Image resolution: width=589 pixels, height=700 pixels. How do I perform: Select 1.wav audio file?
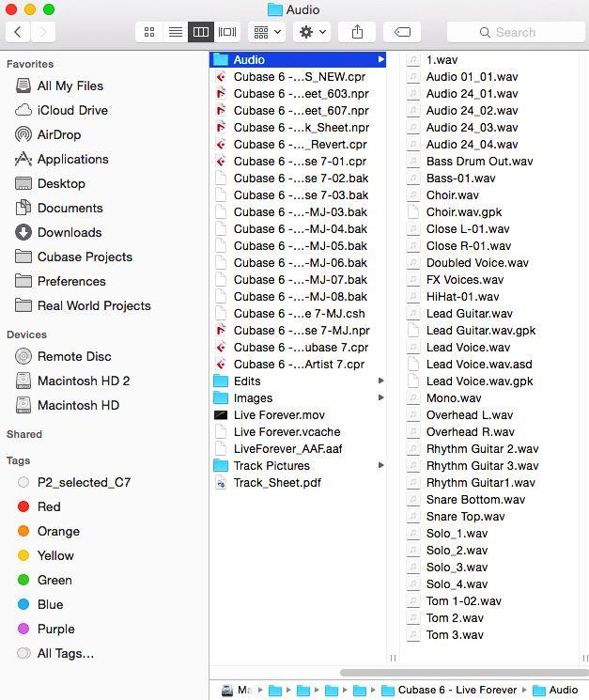[490, 60]
